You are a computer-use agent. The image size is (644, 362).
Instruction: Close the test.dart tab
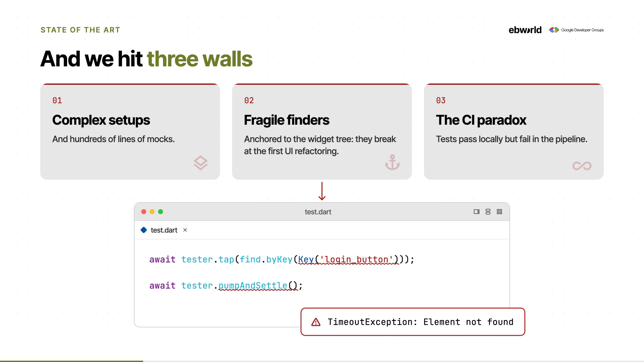(x=185, y=230)
